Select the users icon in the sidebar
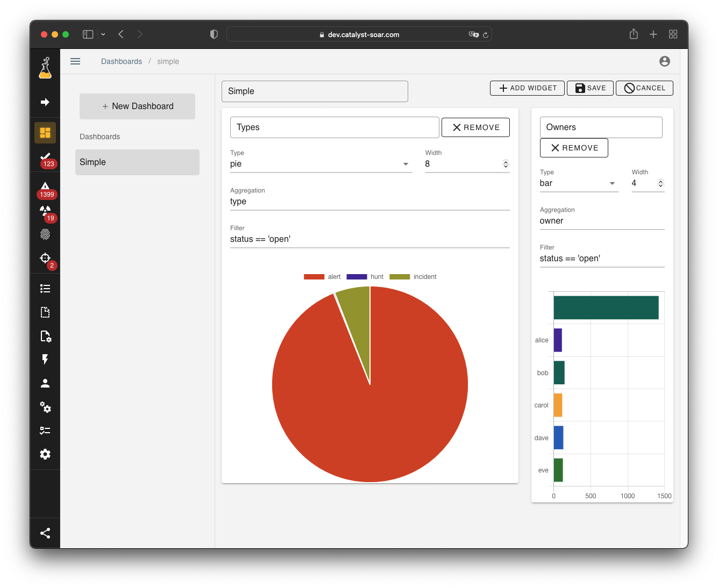The image size is (718, 588). [45, 383]
